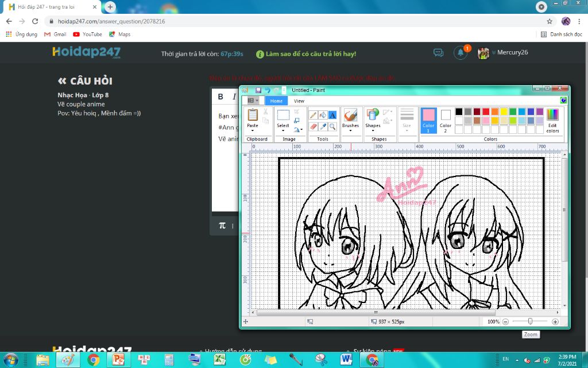Image resolution: width=588 pixels, height=368 pixels.
Task: Click the Paste clipboard icon
Action: click(253, 115)
